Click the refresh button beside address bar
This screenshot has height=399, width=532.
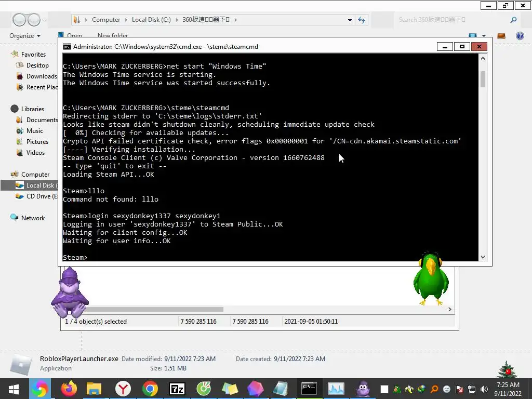click(x=362, y=20)
